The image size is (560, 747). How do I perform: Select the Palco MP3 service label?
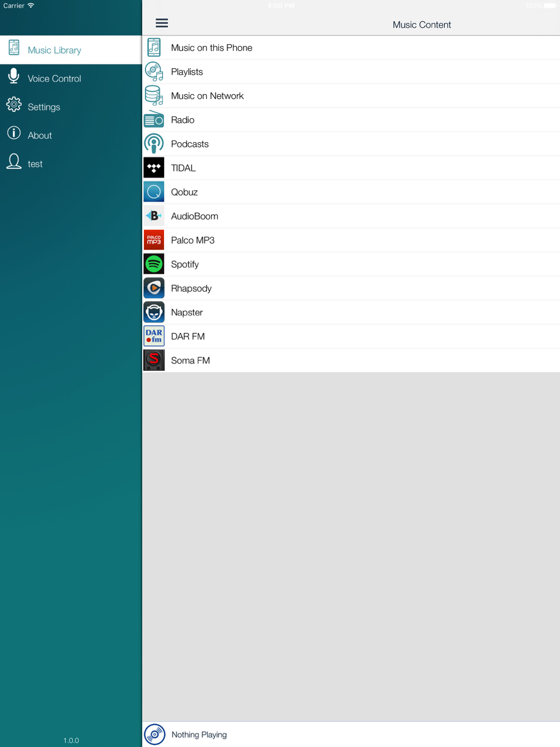193,240
